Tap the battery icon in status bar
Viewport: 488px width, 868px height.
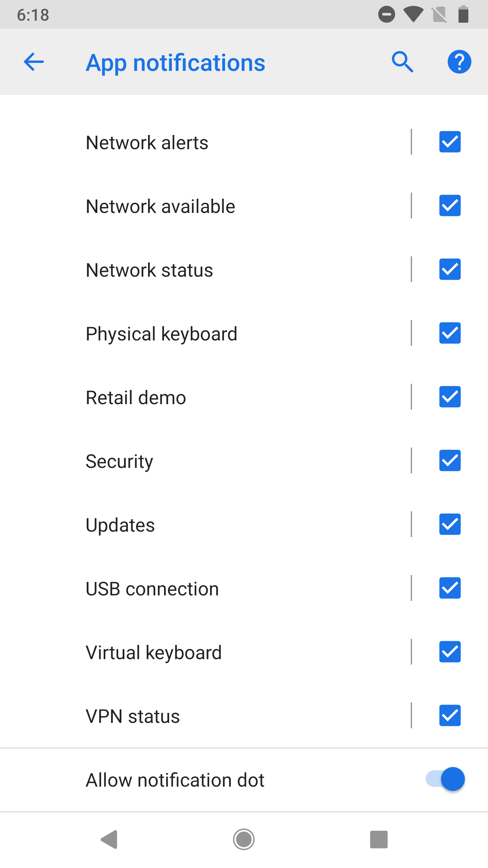(463, 15)
